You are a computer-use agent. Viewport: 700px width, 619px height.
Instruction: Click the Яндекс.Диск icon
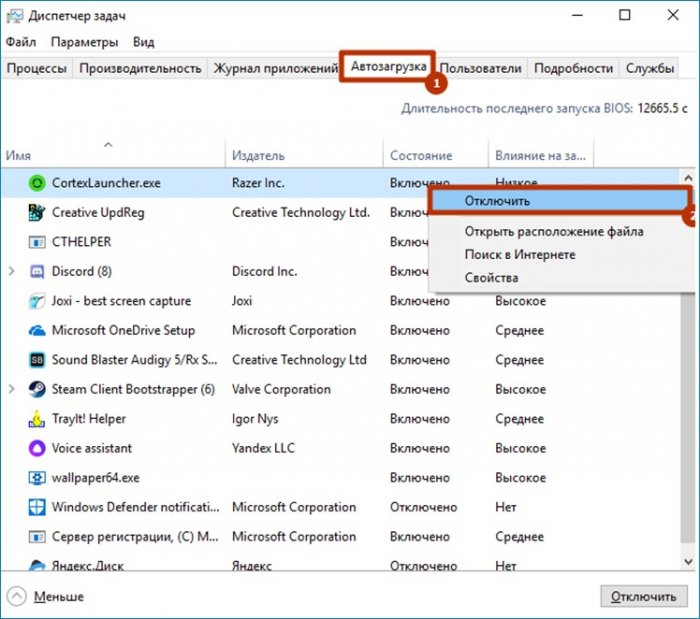[37, 565]
